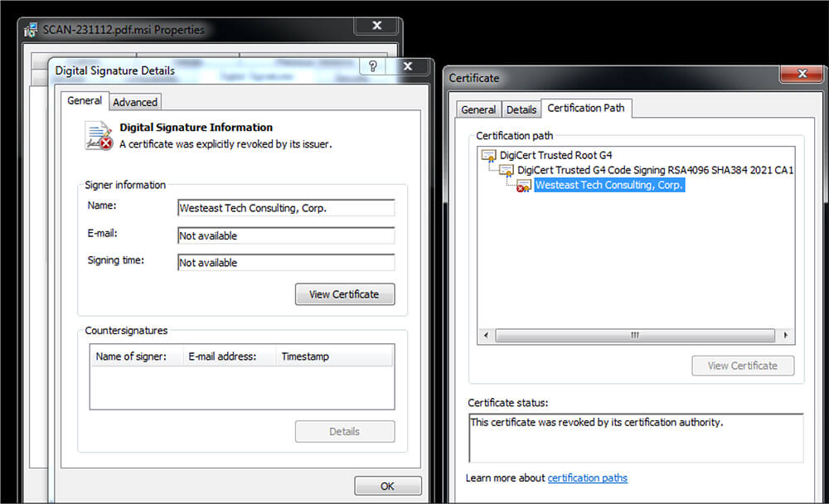Open the Details tab in the Certificate window

(521, 109)
